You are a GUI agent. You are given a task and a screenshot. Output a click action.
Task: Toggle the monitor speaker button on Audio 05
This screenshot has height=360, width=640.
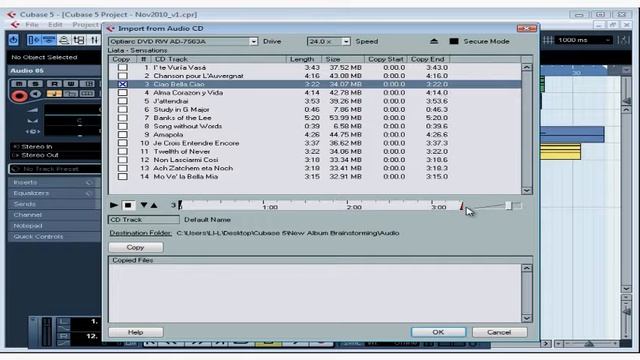[x=36, y=94]
